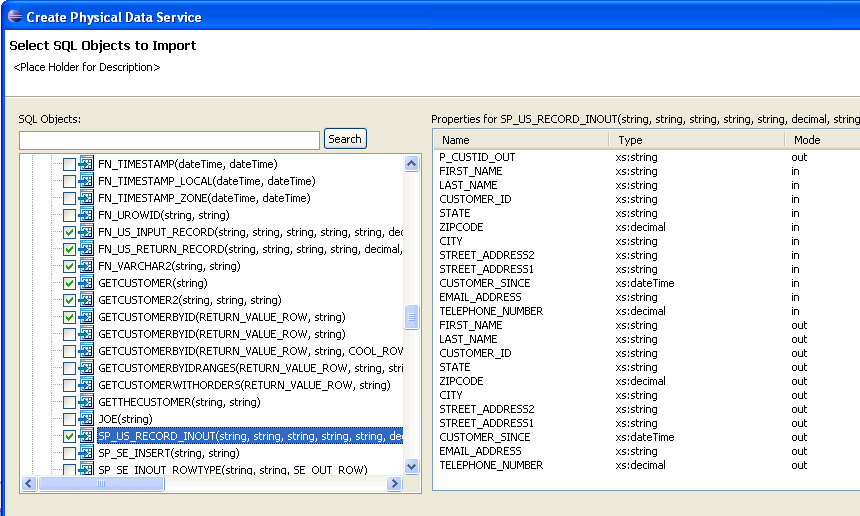This screenshot has height=516, width=860.
Task: Click the scroll down arrow in SQL Objects list
Action: (411, 467)
